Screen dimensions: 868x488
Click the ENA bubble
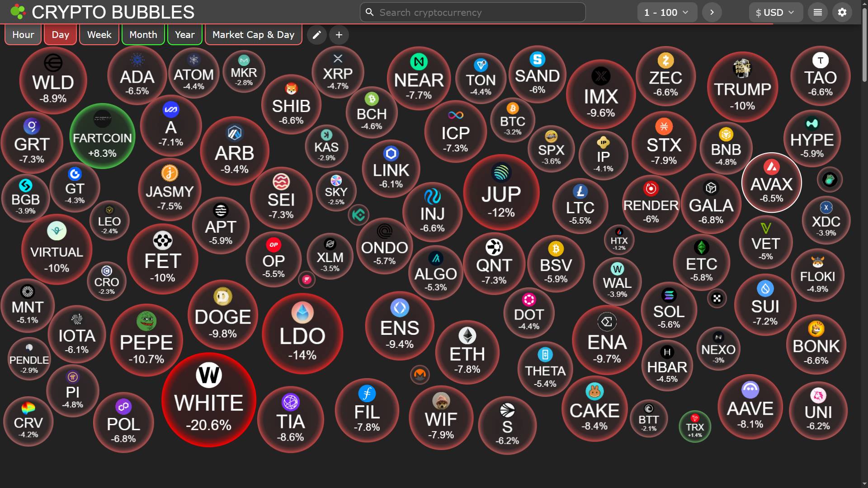coord(607,340)
